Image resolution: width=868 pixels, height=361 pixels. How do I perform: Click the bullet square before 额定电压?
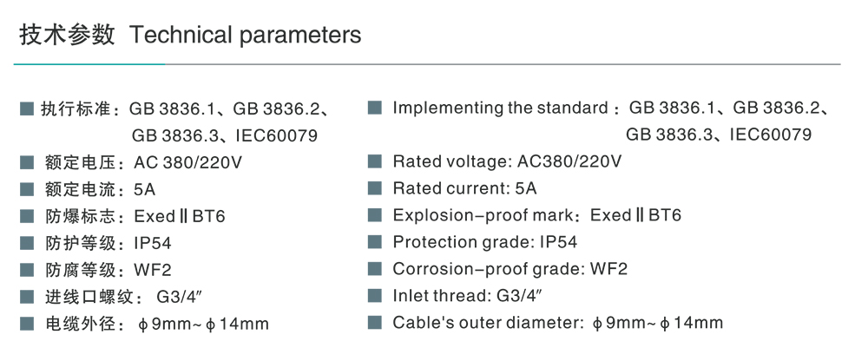26,162
